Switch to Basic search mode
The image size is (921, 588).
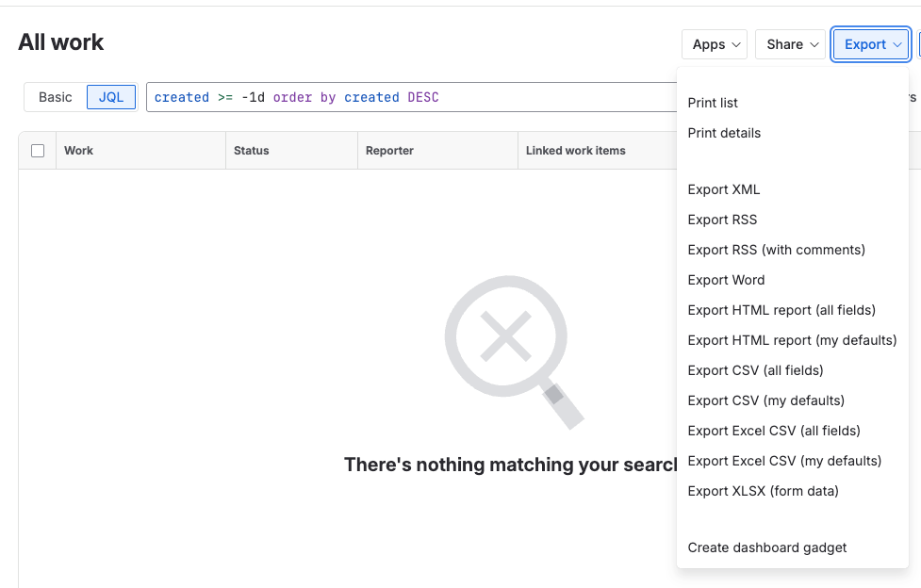pyautogui.click(x=55, y=97)
